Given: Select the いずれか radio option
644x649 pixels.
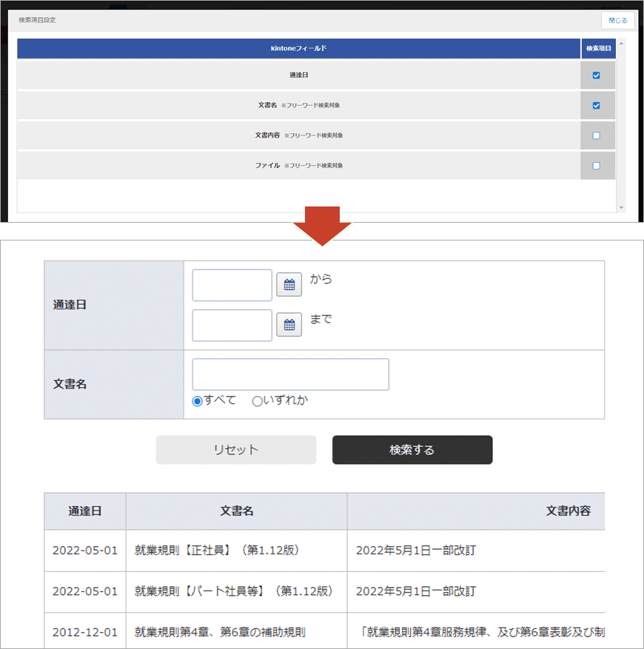Looking at the screenshot, I should coord(258,401).
